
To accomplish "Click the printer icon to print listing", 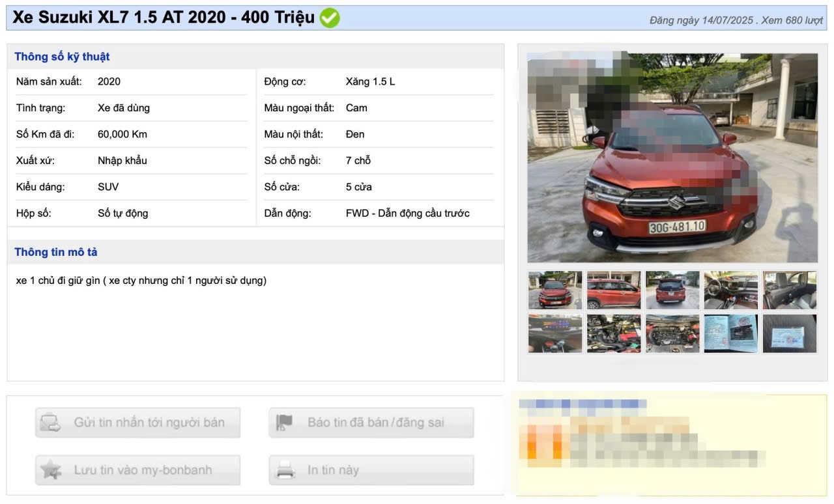I will tap(285, 470).
